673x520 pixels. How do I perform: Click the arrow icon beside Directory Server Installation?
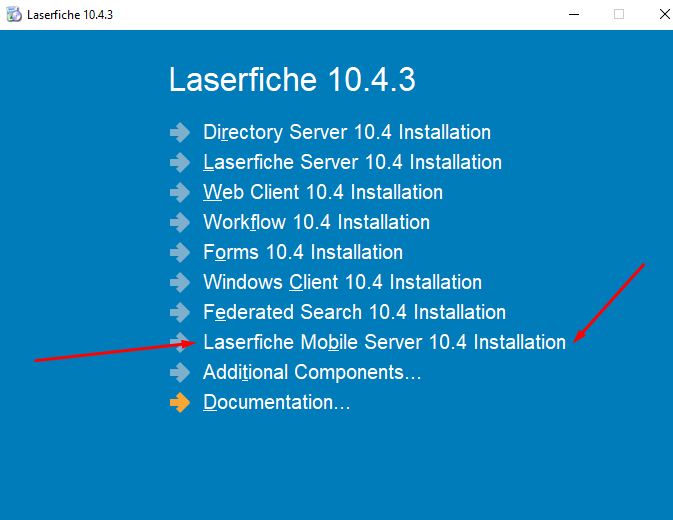[180, 133]
